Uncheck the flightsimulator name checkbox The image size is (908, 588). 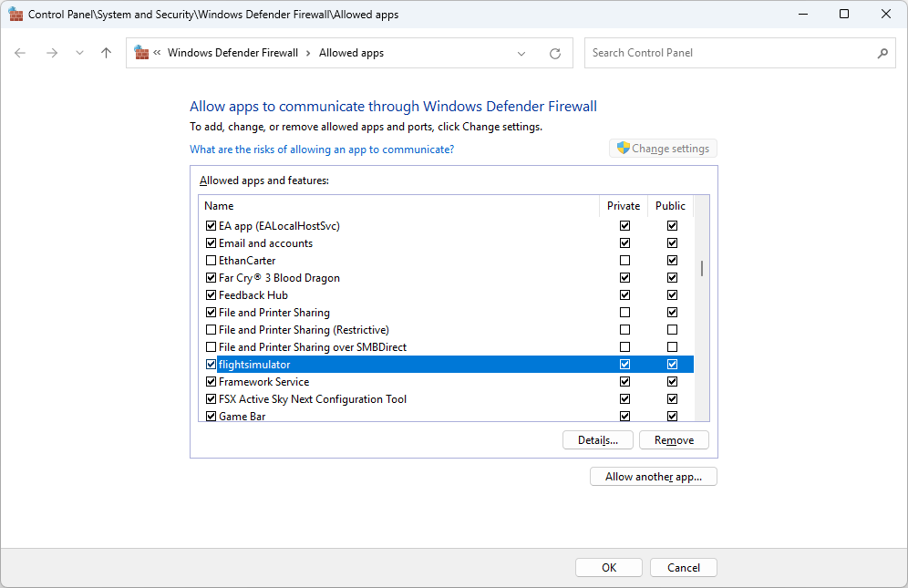pyautogui.click(x=211, y=365)
